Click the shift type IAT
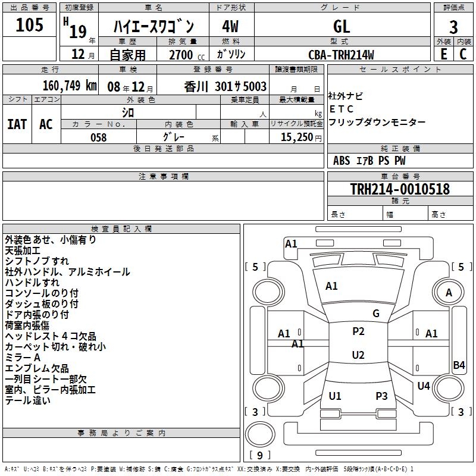The image size is (476, 476). pyautogui.click(x=17, y=124)
